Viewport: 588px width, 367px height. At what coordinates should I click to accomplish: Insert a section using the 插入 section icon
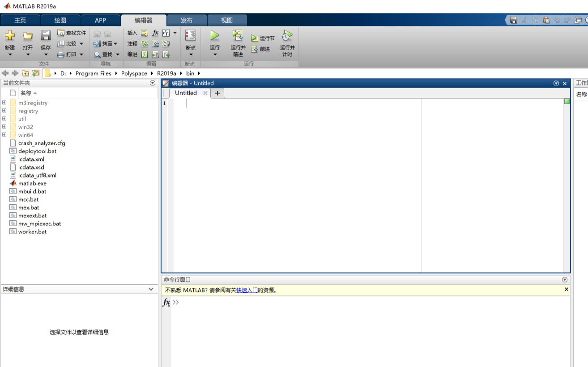pyautogui.click(x=145, y=33)
